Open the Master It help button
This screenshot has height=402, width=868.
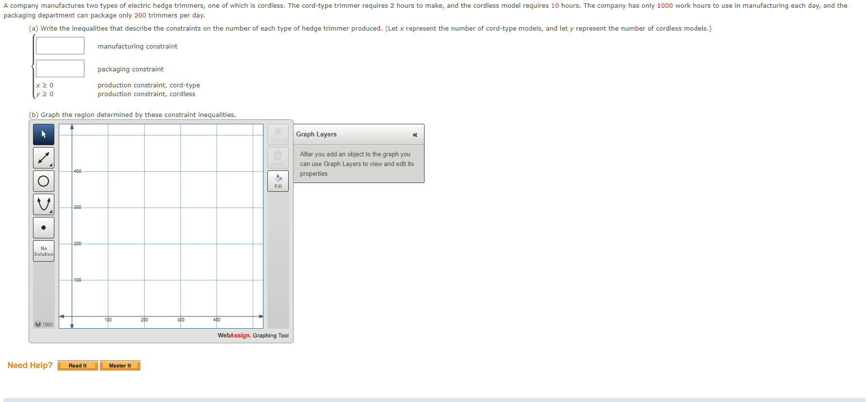tap(120, 366)
